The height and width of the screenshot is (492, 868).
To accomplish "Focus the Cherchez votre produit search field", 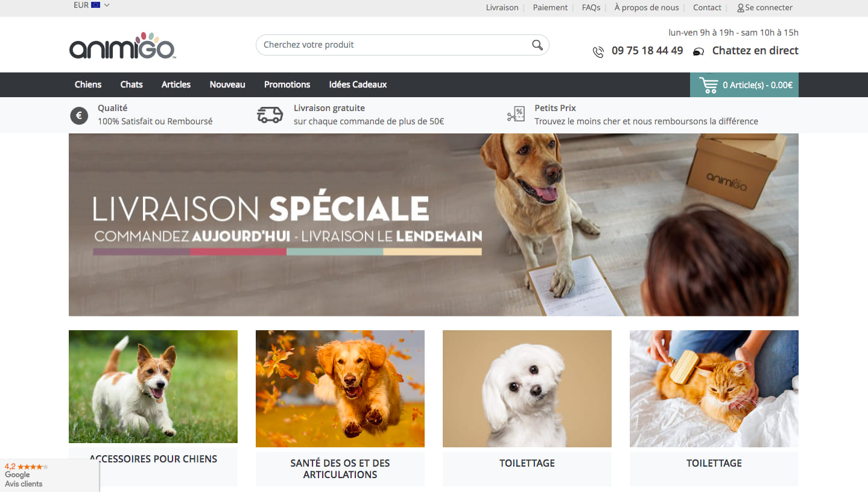I will pos(402,45).
